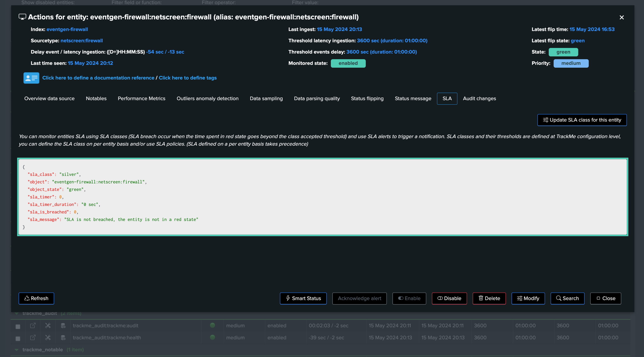Switch to Data sampling tab
This screenshot has width=644, height=357.
[x=266, y=99]
